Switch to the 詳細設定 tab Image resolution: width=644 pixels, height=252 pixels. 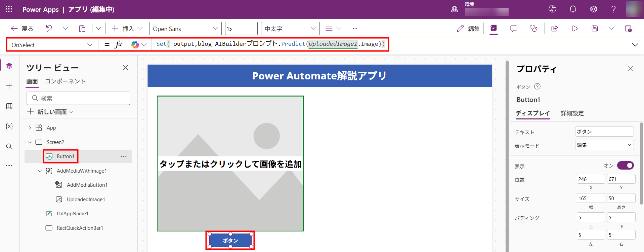(x=572, y=113)
